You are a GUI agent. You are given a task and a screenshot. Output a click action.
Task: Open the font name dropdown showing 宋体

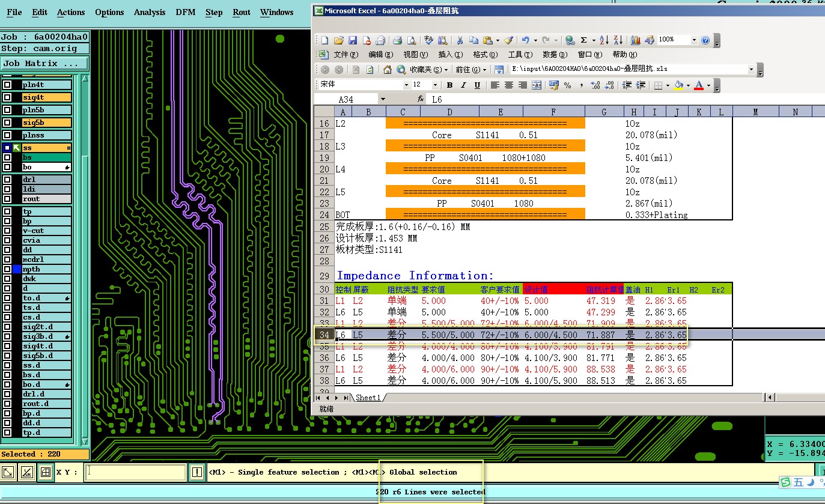point(405,85)
